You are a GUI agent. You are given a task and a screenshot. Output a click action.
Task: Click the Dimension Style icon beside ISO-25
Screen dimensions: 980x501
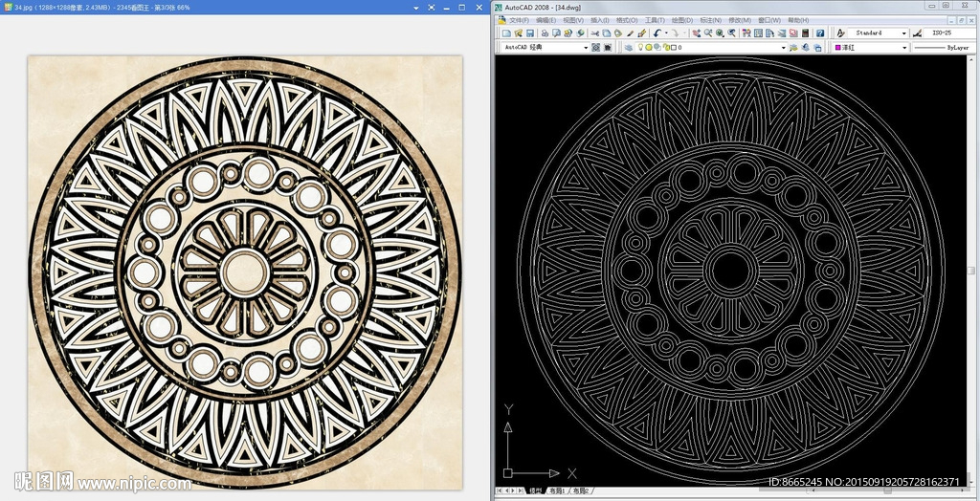[x=917, y=33]
